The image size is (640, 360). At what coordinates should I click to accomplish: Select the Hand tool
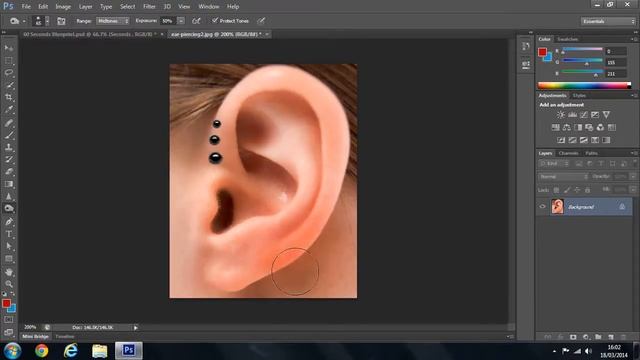point(9,272)
